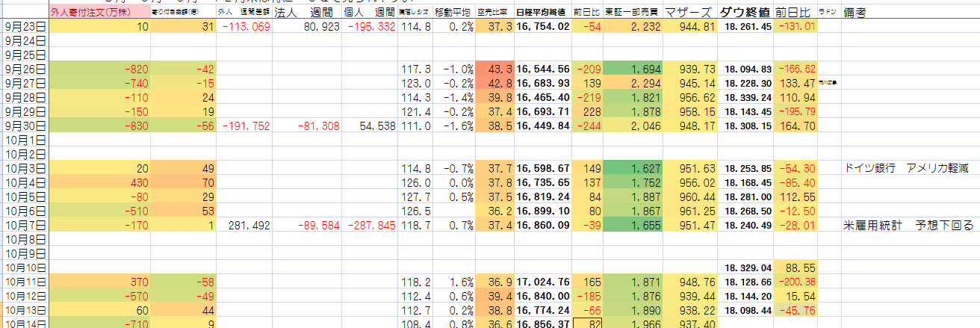Screen dimensions: 980x328
Task: Select the マザーズ column header cell
Action: pyautogui.click(x=688, y=13)
